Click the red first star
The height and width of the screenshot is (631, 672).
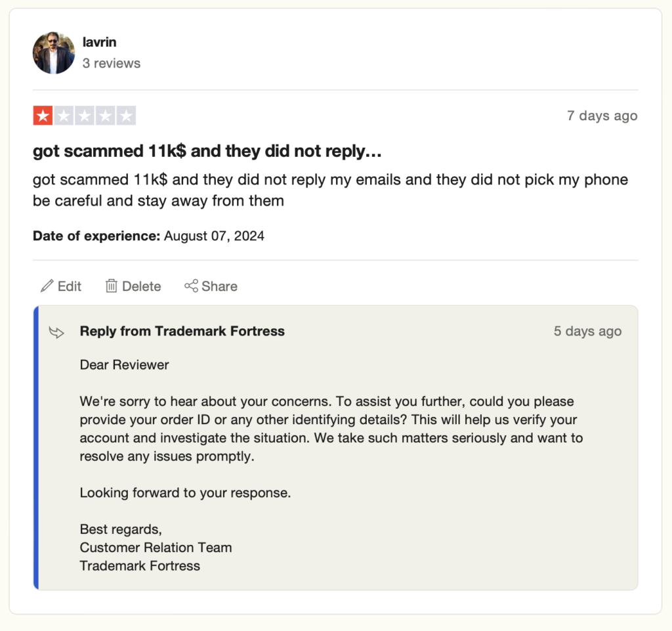coord(43,116)
